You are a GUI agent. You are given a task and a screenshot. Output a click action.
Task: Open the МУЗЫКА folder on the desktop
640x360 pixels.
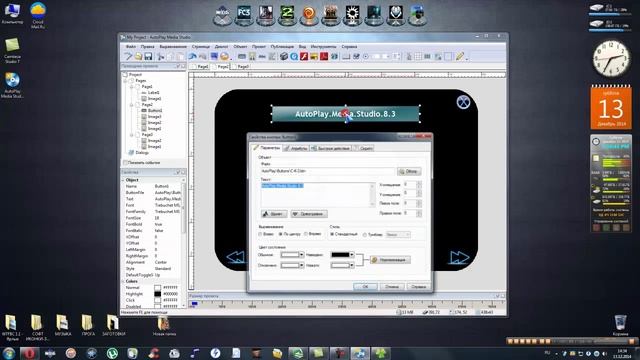[62, 325]
